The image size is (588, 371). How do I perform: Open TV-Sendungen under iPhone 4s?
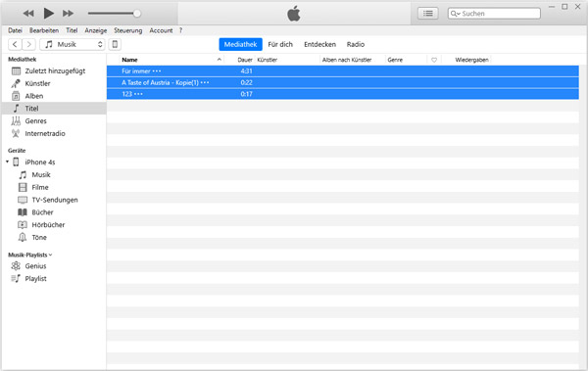coord(55,200)
